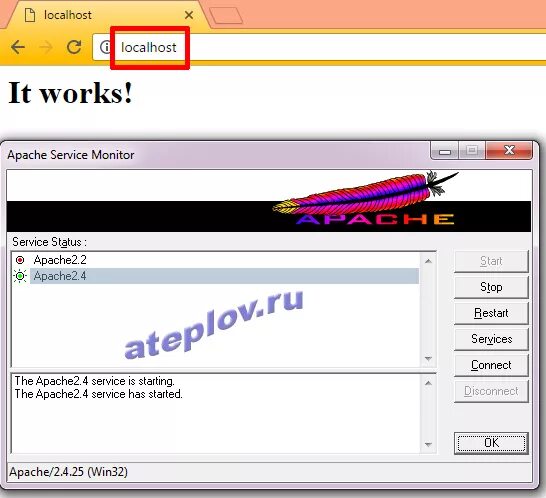
Task: Click the page icon on localhost tab
Action: coord(30,15)
